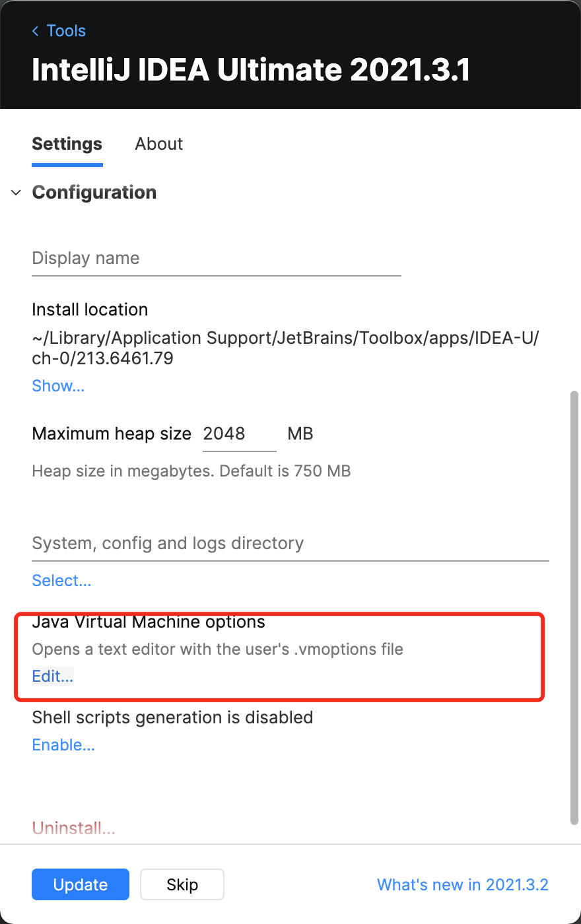The height and width of the screenshot is (924, 581).
Task: Skip this update
Action: pos(182,884)
